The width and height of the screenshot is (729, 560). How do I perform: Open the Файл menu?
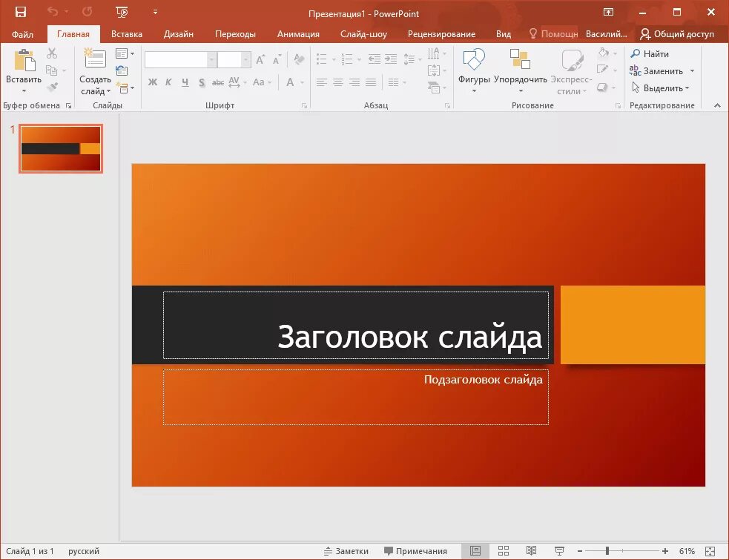[x=22, y=34]
